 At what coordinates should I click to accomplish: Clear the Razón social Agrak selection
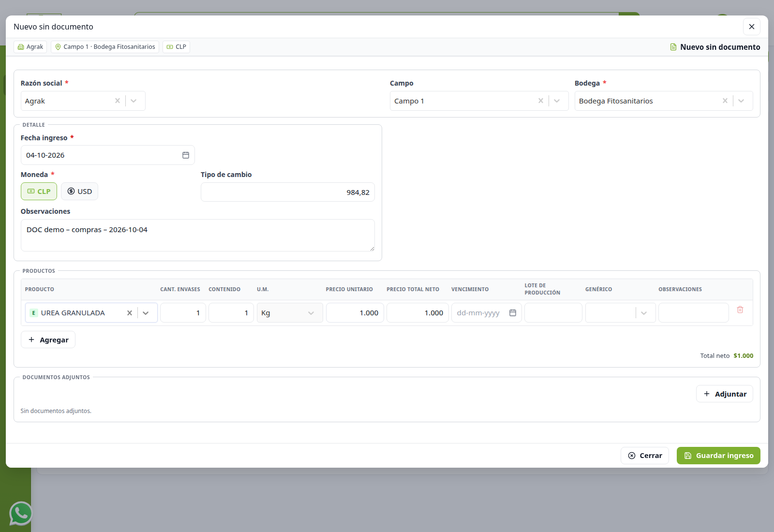pos(118,101)
